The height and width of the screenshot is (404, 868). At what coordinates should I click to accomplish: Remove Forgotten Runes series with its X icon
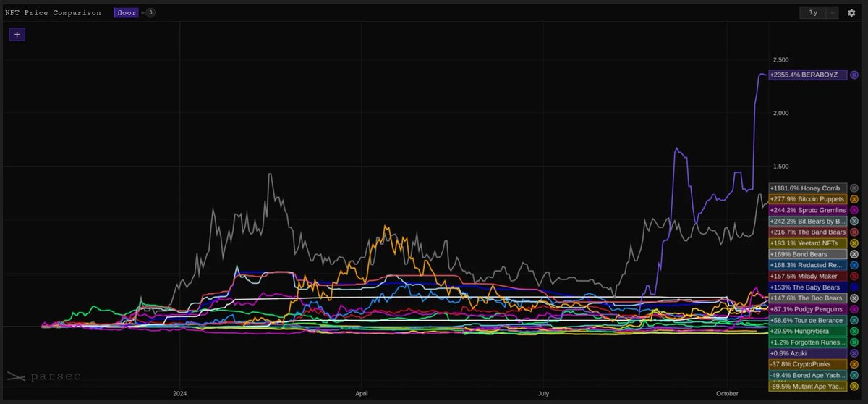[x=854, y=342]
